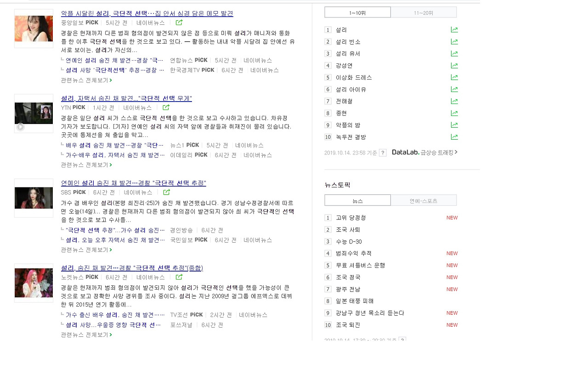Click the question mark help icon near DataLab
This screenshot has width=588, height=392.
coord(383,153)
